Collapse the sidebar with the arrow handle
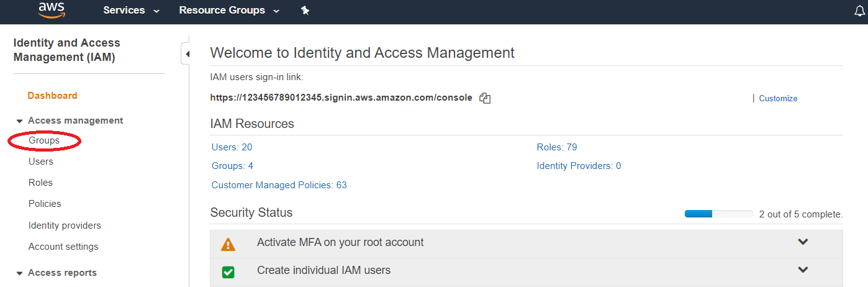Viewport: 868px width, 287px height. 187,54
